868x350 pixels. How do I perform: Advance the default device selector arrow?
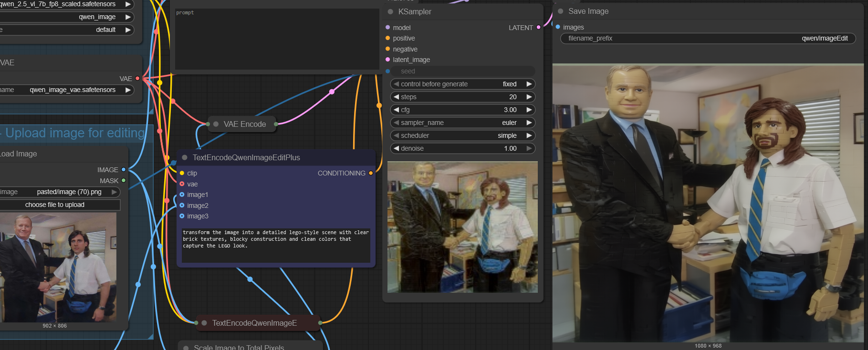pyautogui.click(x=128, y=30)
